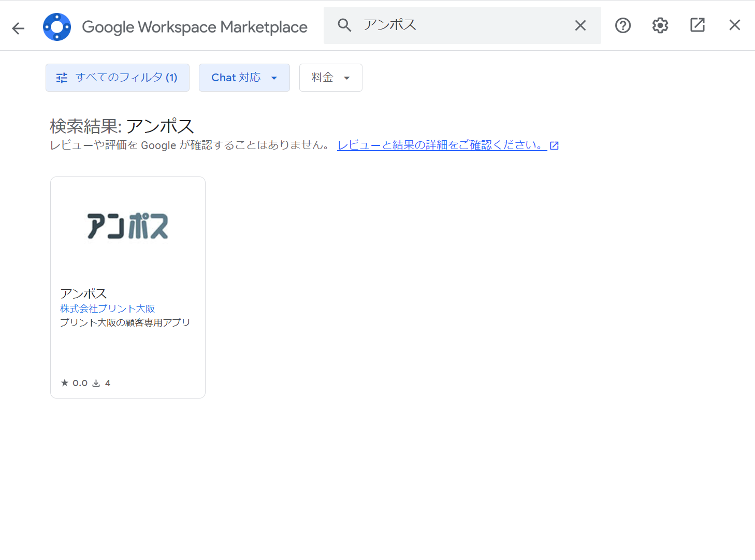
Task: Click the Google Workspace Marketplace title text
Action: [x=195, y=27]
